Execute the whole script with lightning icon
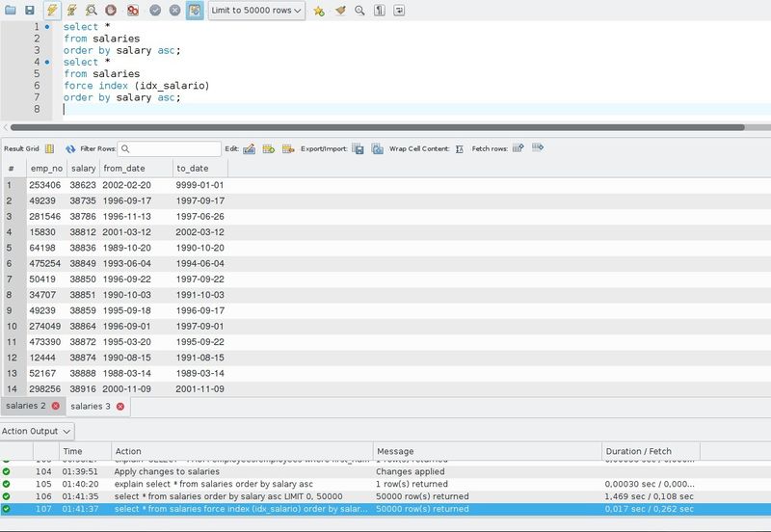This screenshot has width=771, height=532. coord(52,10)
